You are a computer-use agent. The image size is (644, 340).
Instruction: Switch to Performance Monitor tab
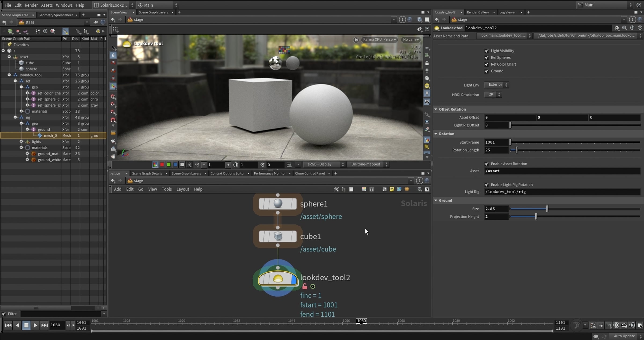[x=270, y=173]
